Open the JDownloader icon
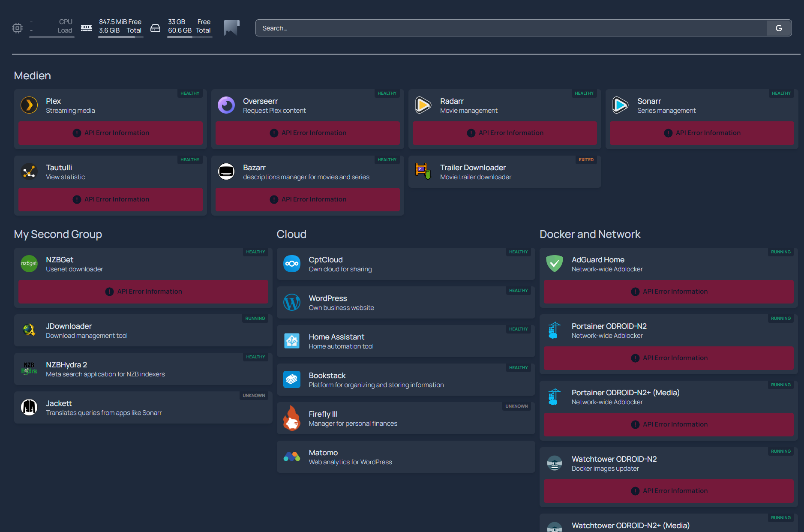 coord(29,330)
